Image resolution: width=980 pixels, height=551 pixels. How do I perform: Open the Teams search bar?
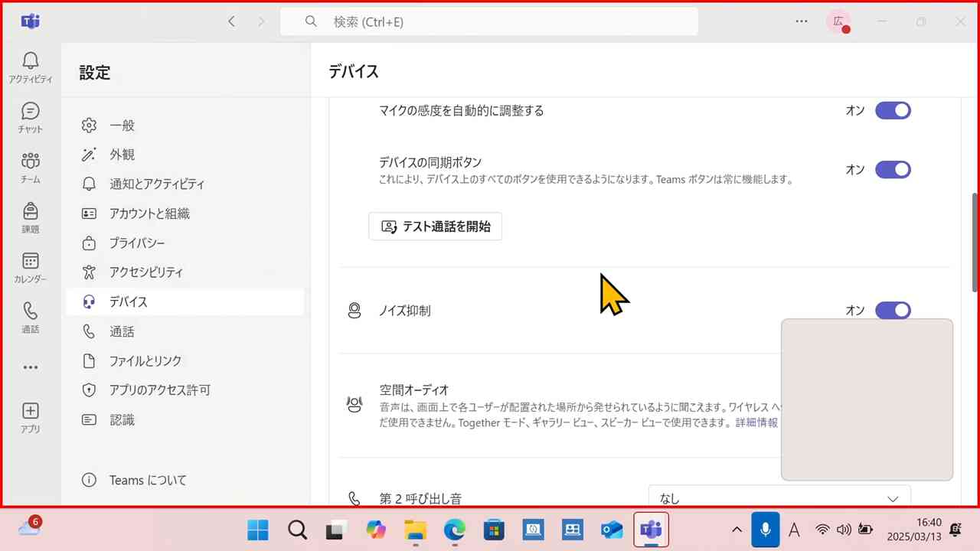click(490, 21)
